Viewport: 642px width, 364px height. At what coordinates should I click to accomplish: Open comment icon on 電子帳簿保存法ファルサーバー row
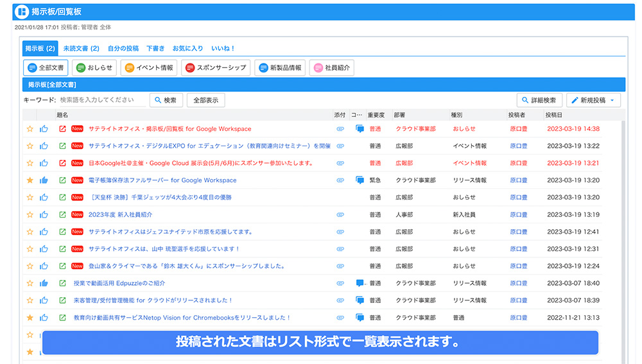pos(360,180)
